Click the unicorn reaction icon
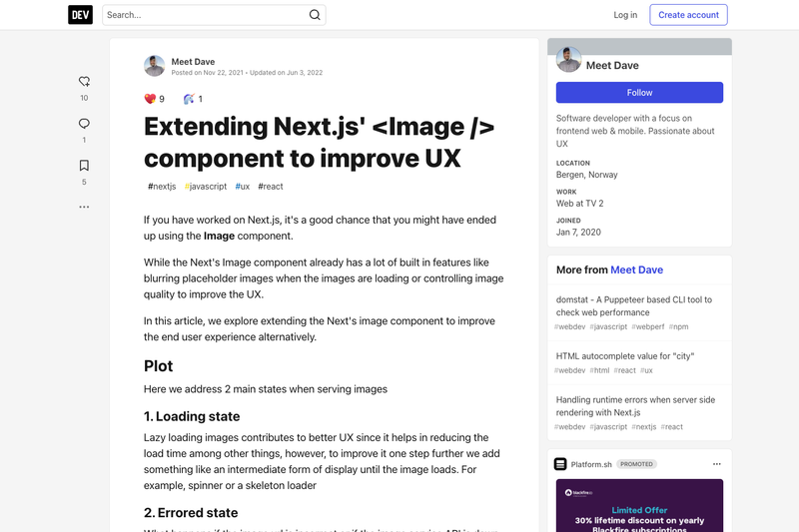This screenshot has height=532, width=799. click(189, 99)
